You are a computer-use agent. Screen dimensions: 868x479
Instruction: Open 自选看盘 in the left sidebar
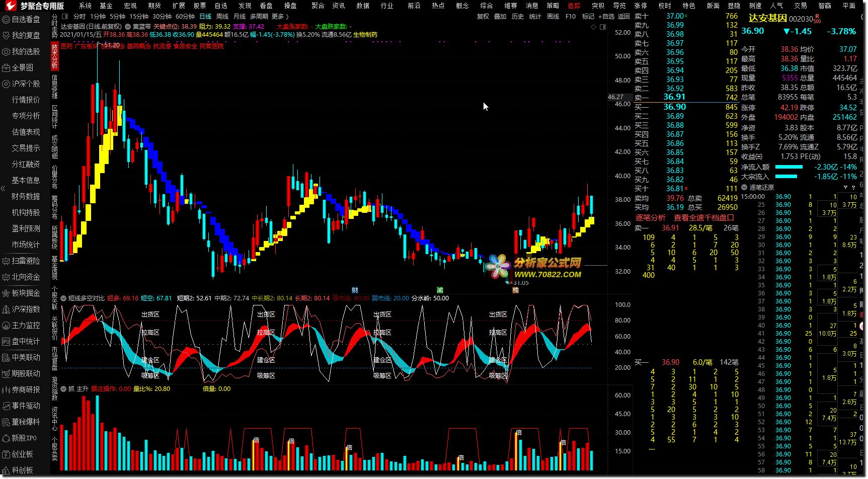[x=22, y=19]
